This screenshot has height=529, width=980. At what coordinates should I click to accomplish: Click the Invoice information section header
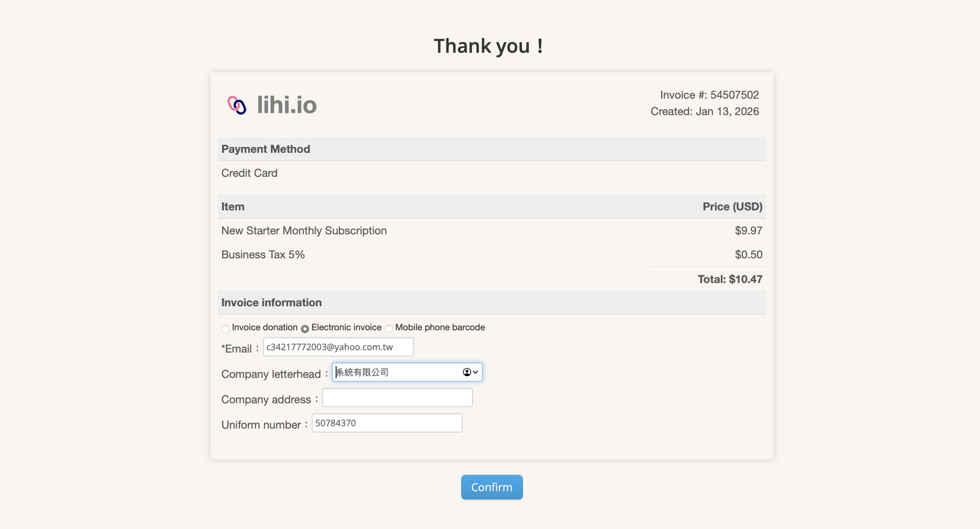[271, 302]
